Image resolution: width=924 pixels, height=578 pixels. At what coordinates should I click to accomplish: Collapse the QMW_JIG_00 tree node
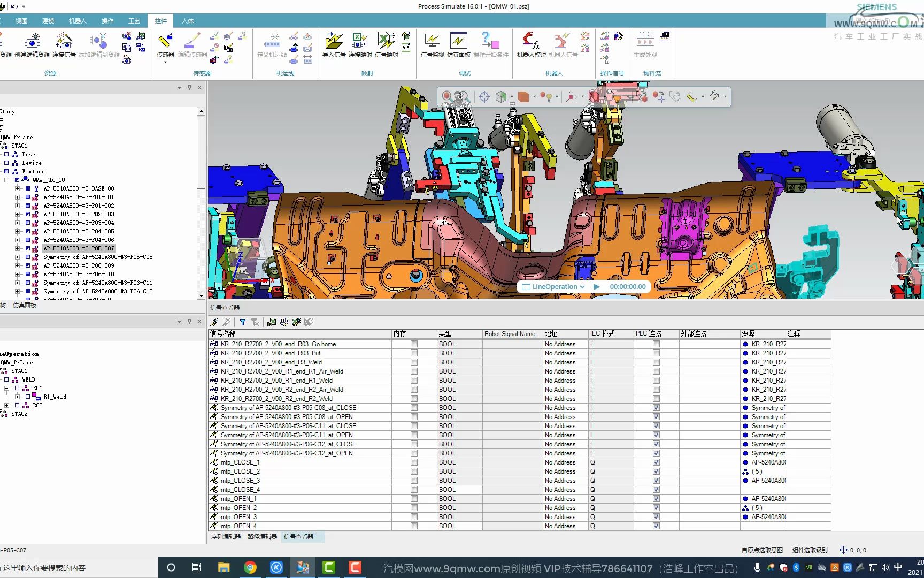[x=6, y=180]
